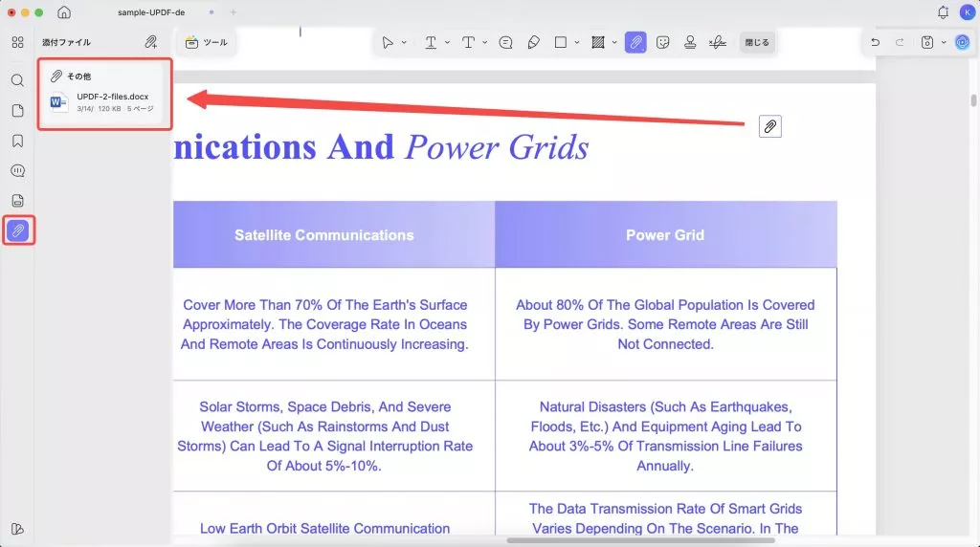Select the signature tool
This screenshot has height=547, width=980.
(x=718, y=42)
